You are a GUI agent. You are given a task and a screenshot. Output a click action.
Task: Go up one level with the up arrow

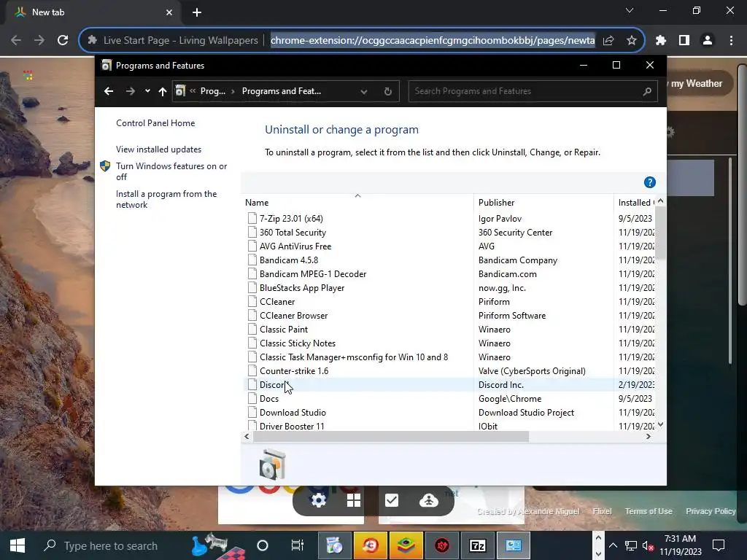[163, 91]
